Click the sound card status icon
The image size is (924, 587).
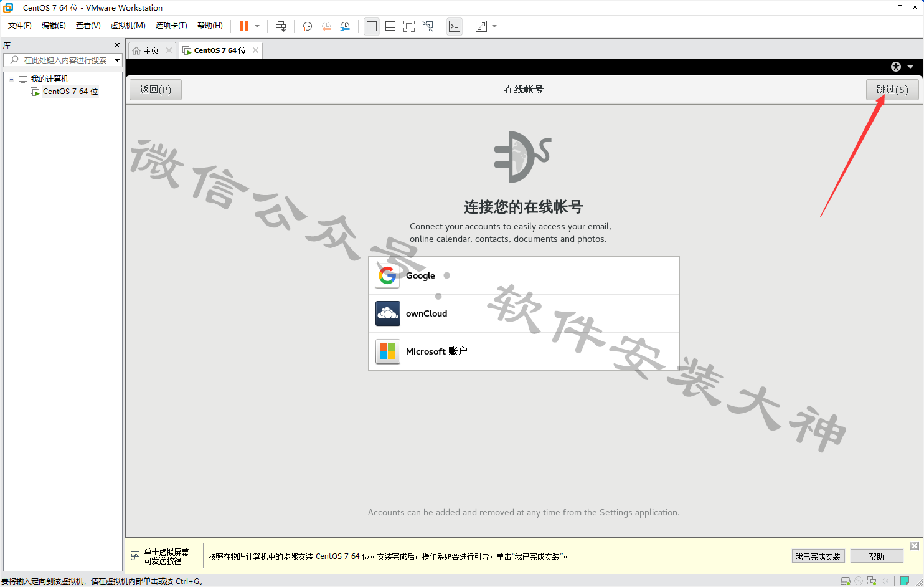[x=885, y=581]
